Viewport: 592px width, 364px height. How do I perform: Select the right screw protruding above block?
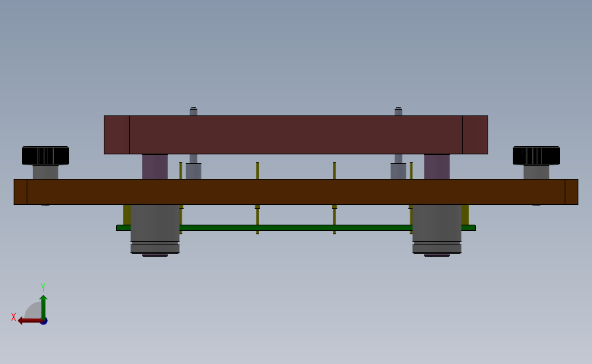pos(398,111)
